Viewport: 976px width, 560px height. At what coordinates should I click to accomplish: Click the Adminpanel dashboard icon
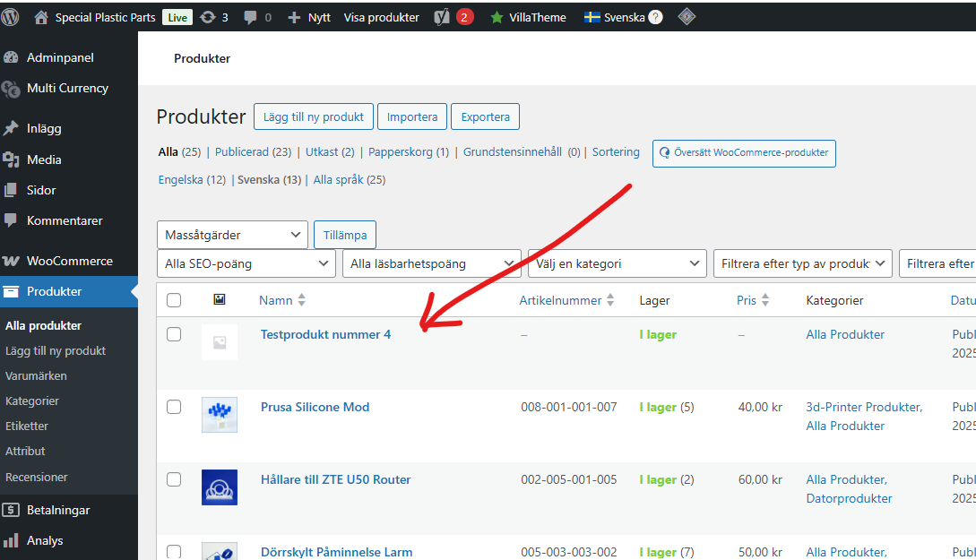click(12, 57)
